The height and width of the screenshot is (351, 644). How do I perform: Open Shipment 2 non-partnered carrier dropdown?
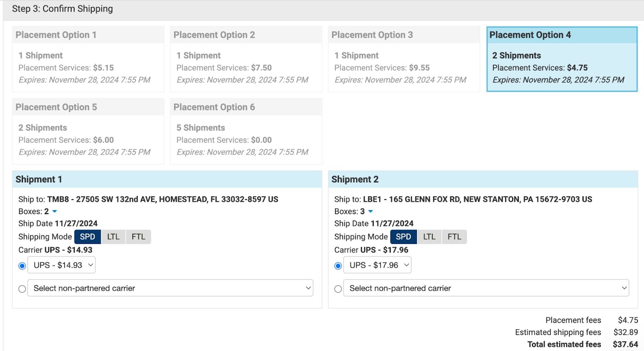(486, 288)
